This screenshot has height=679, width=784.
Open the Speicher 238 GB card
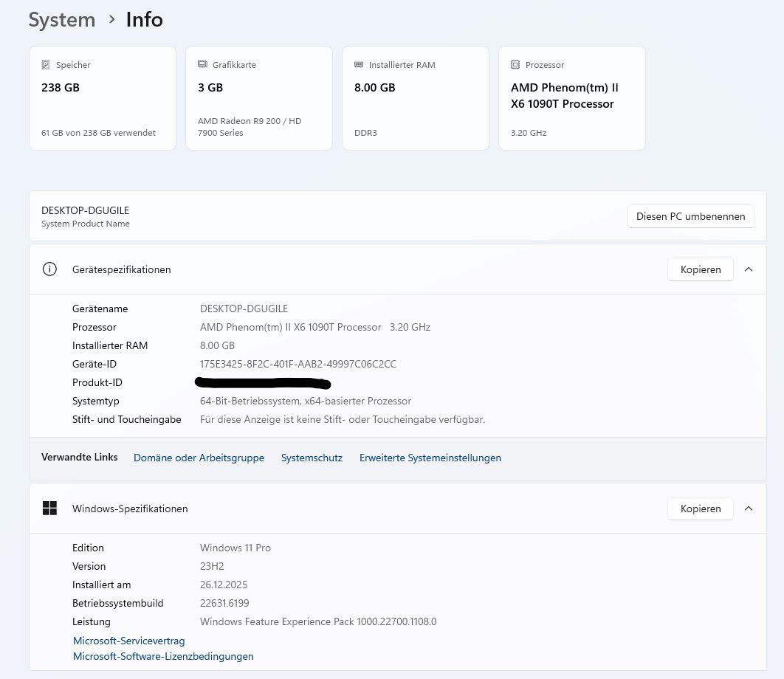click(x=103, y=98)
